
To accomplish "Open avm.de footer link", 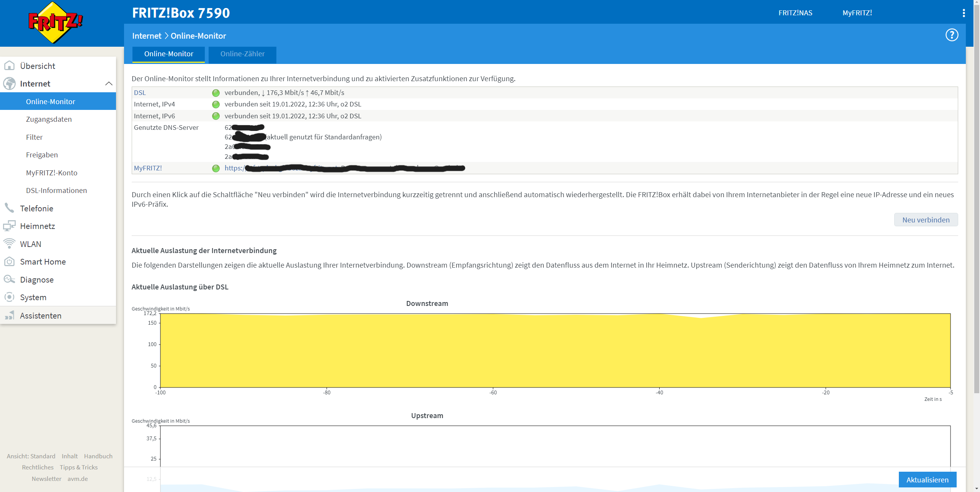I will [x=78, y=479].
